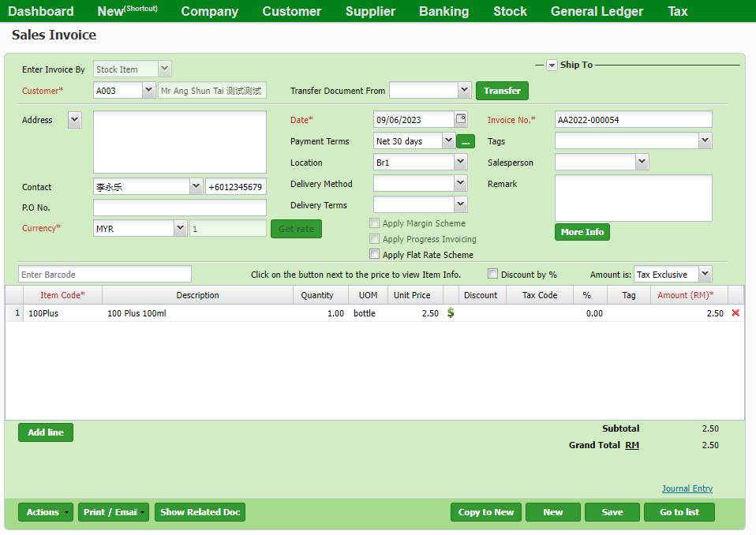This screenshot has height=535, width=756.
Task: Tick the Discount by % checkbox
Action: [x=493, y=274]
